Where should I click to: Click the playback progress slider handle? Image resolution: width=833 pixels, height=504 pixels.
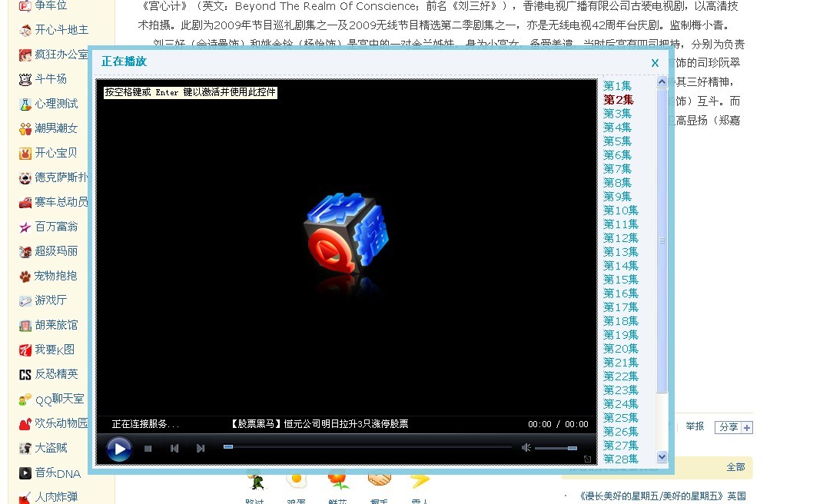pyautogui.click(x=228, y=446)
